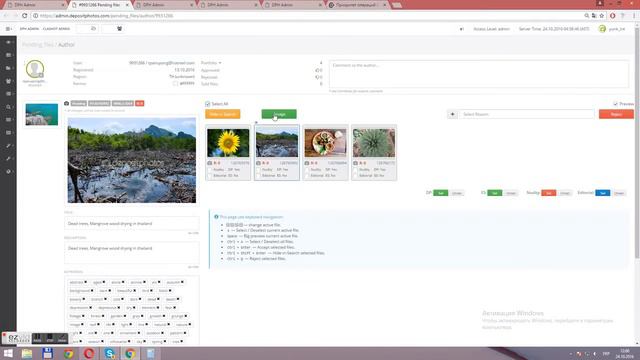Switch to the second browser tab
The height and width of the screenshot is (360, 640).
coord(100,5)
